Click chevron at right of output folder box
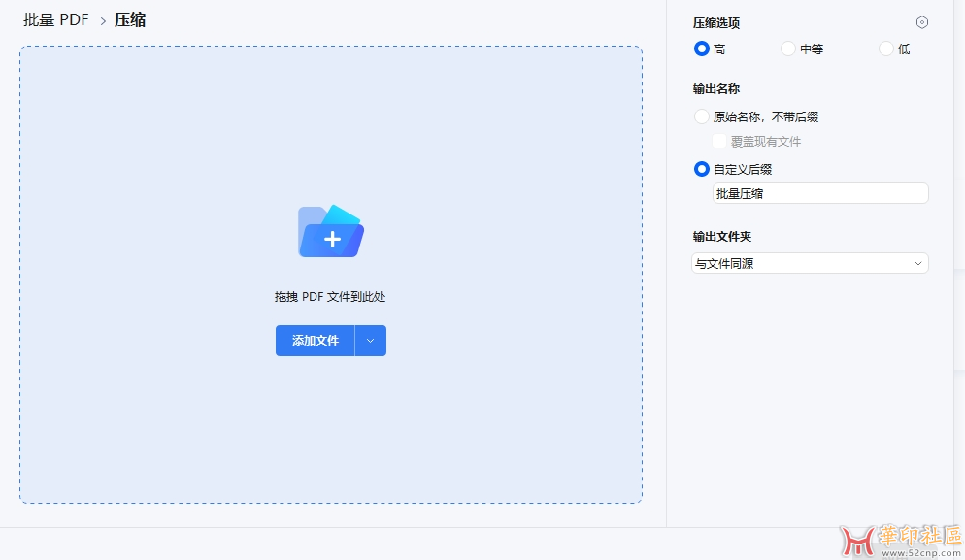The image size is (965, 560). pos(918,263)
